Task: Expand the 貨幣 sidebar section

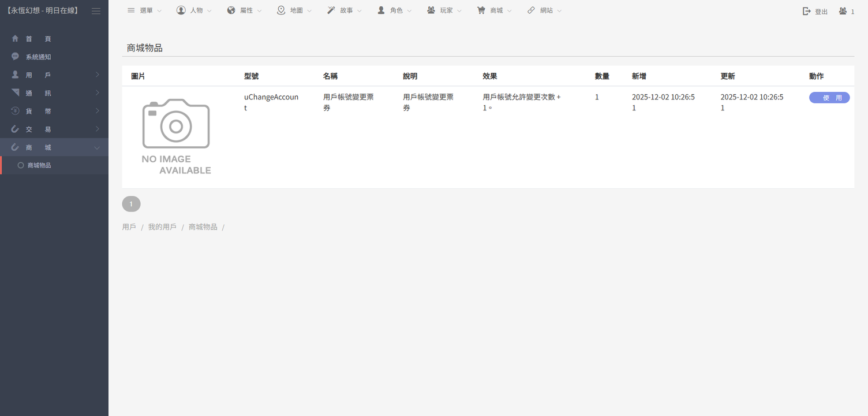Action: (x=54, y=111)
